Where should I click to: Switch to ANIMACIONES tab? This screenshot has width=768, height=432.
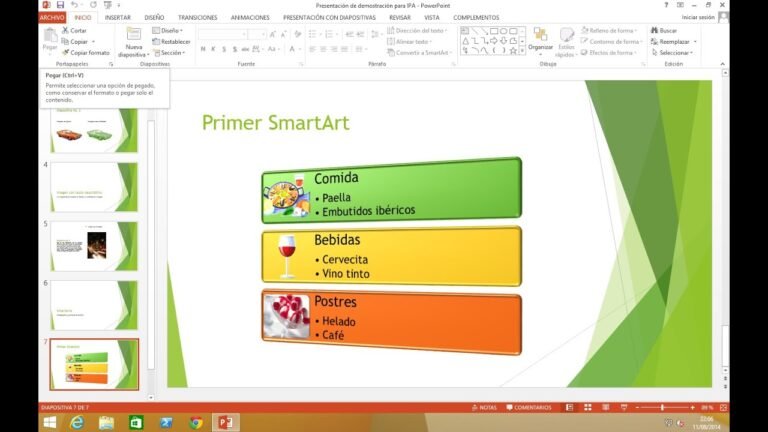click(x=250, y=17)
